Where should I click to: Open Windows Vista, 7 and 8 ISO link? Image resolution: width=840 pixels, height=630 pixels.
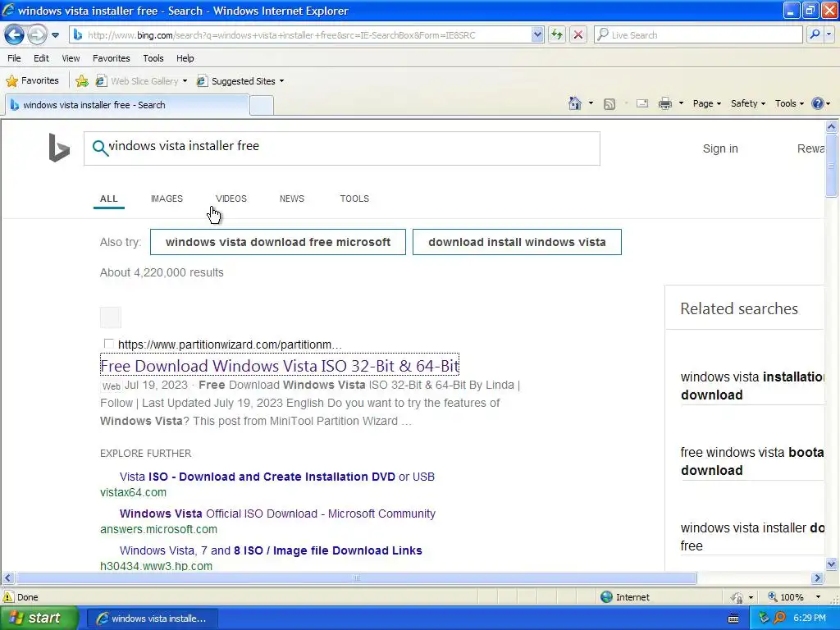271,550
